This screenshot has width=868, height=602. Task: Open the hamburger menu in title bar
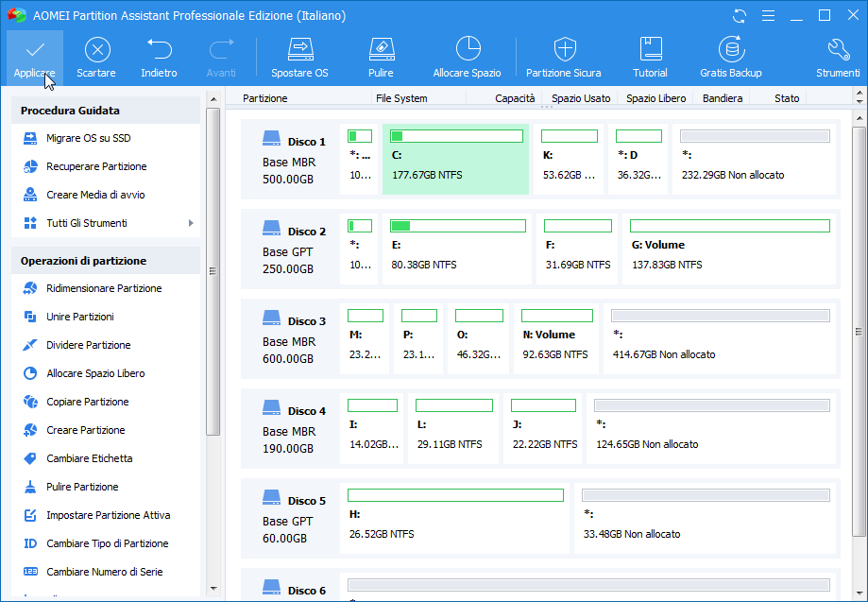(769, 15)
